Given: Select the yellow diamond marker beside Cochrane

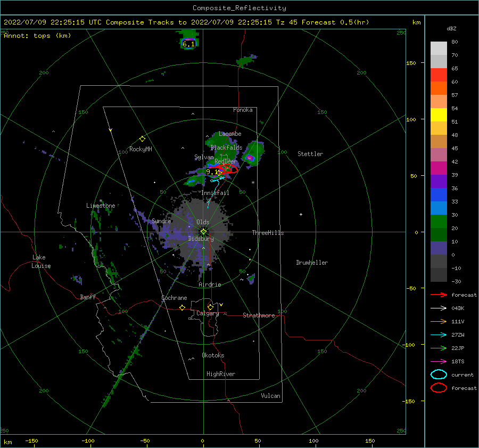Looking at the screenshot, I should tap(183, 307).
